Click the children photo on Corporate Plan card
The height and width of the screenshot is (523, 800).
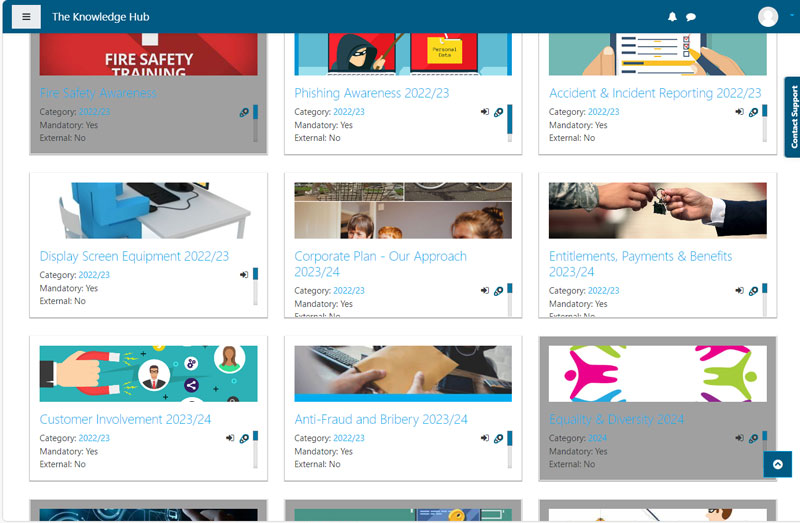(x=403, y=211)
